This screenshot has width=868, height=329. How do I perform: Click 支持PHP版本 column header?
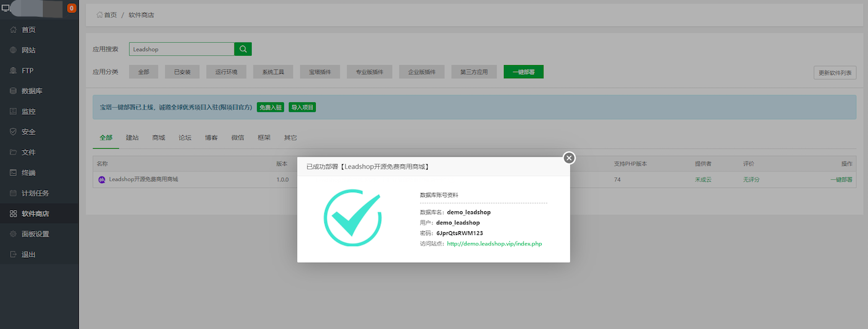click(630, 164)
